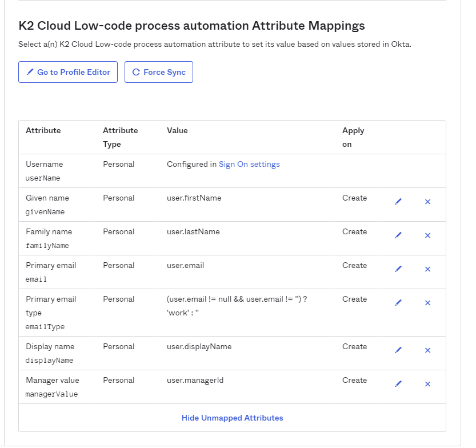Edit the Given name mapping

click(398, 202)
